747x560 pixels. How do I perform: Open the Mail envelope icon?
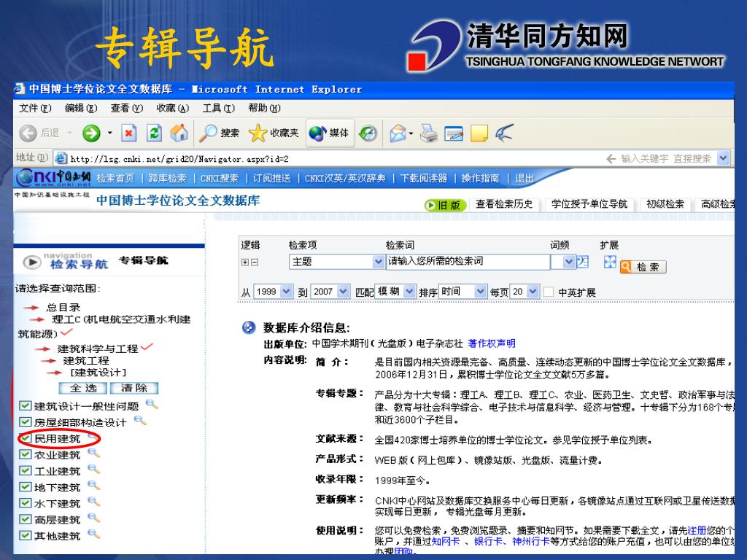pos(398,133)
